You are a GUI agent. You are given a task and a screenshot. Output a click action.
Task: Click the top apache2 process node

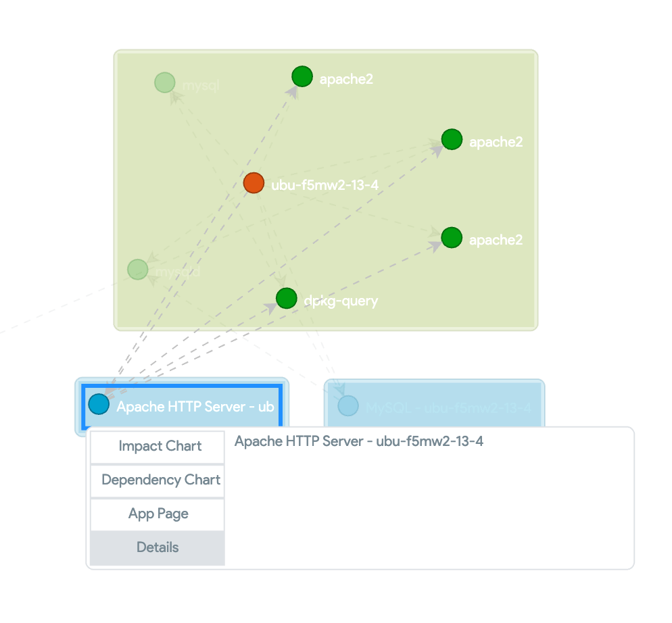point(302,76)
